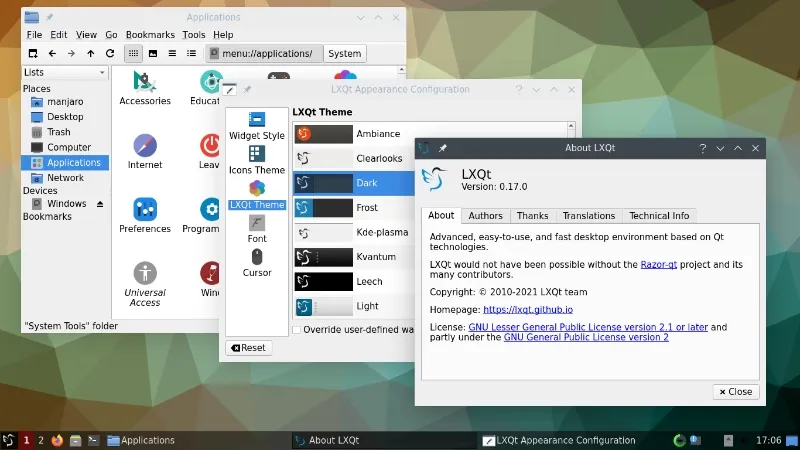
Task: Select the Frost theme
Action: pos(354,208)
